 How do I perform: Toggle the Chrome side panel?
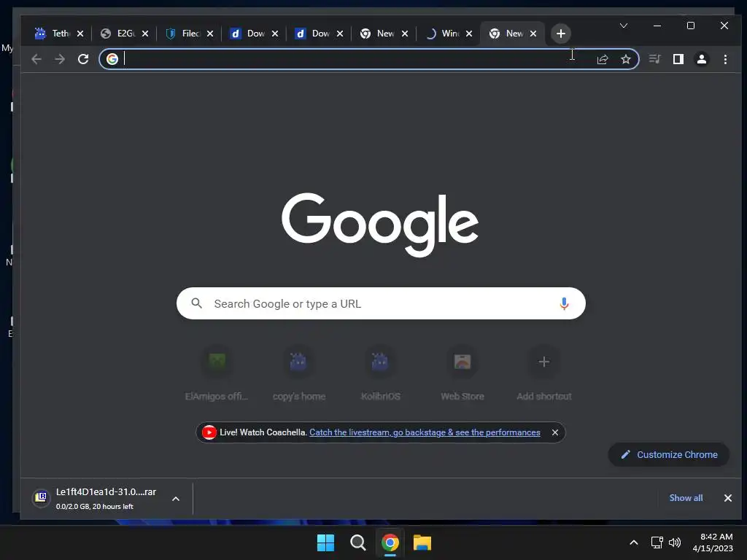click(678, 59)
